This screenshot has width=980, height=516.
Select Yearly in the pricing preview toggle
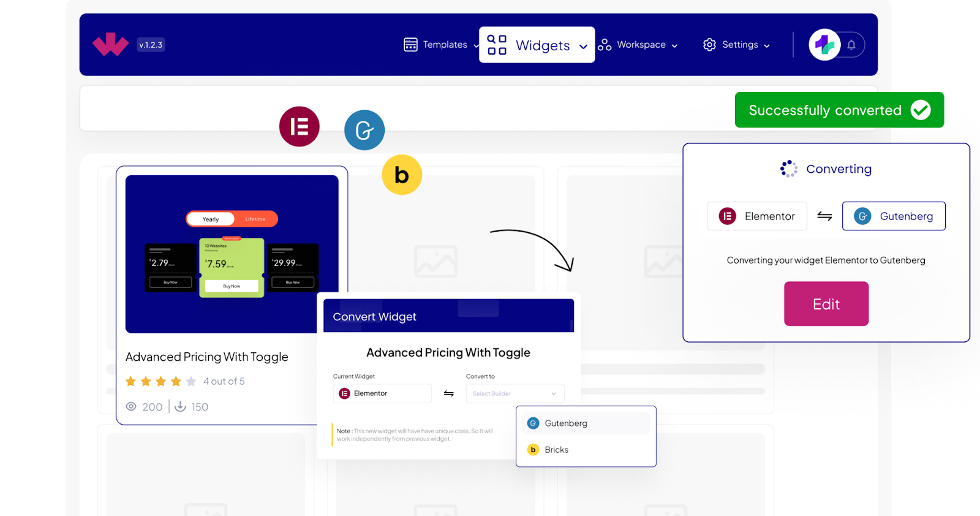[x=211, y=219]
